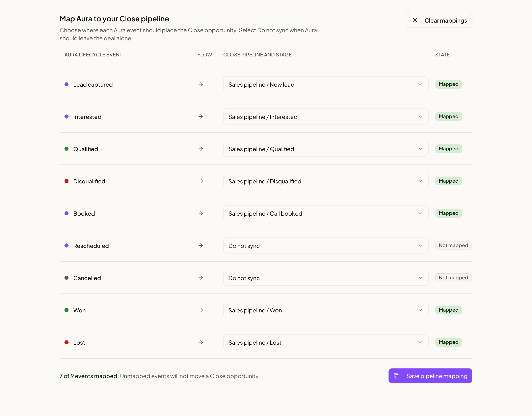This screenshot has height=416, width=532.
Task: Click the X icon in Clear mappings
Action: coord(415,20)
